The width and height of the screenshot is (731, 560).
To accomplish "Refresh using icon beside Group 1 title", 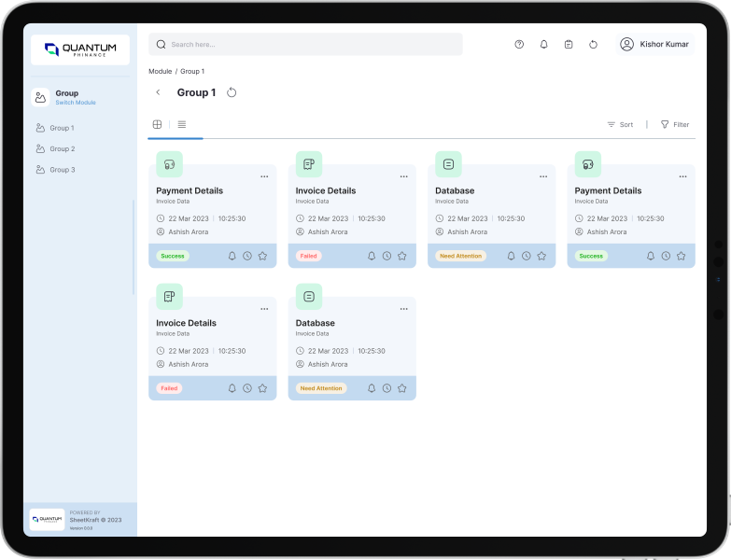I will pos(232,92).
